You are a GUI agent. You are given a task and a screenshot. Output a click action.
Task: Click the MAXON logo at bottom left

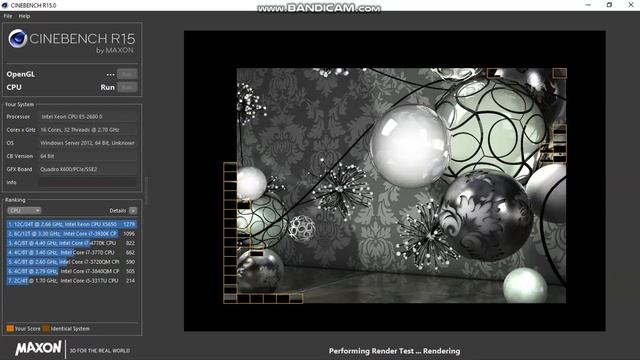click(38, 349)
